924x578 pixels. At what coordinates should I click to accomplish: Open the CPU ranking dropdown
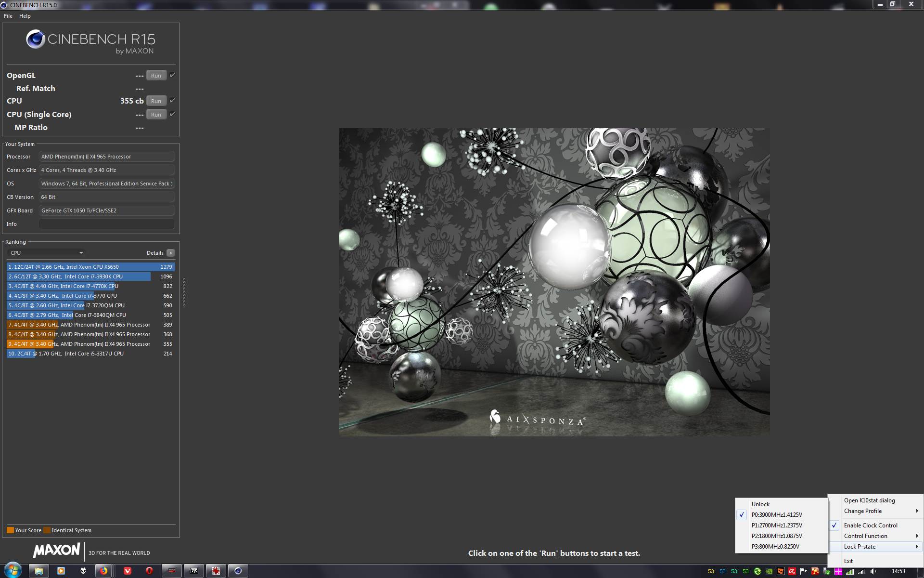[47, 253]
